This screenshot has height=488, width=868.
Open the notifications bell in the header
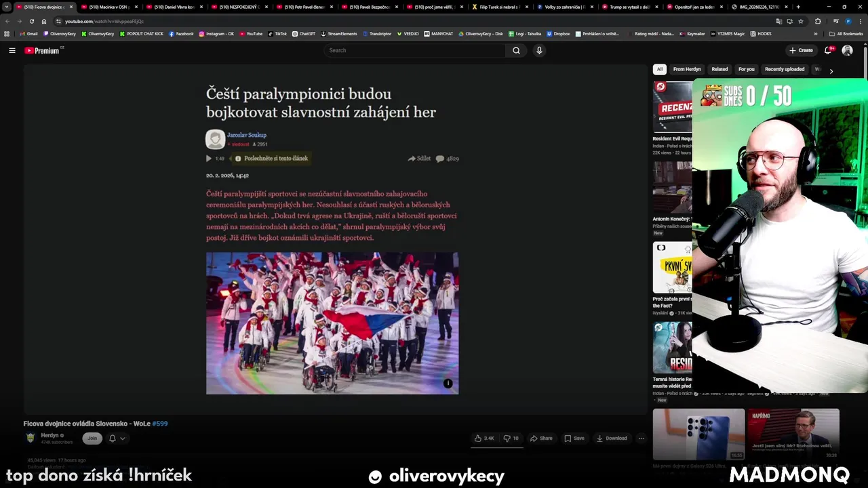[828, 50]
